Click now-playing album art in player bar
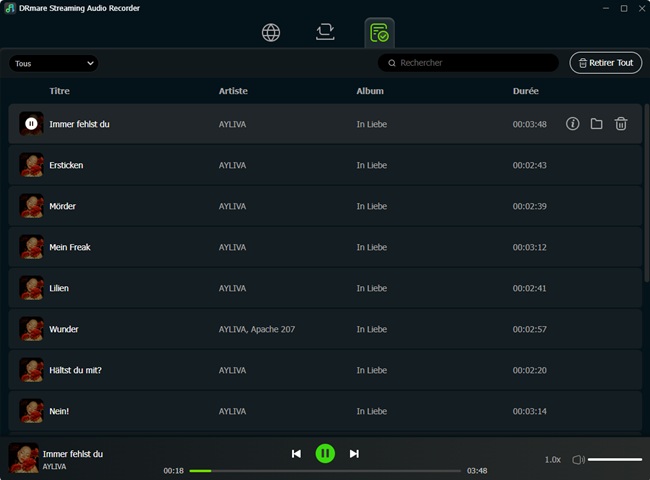The width and height of the screenshot is (650, 480). (x=23, y=458)
